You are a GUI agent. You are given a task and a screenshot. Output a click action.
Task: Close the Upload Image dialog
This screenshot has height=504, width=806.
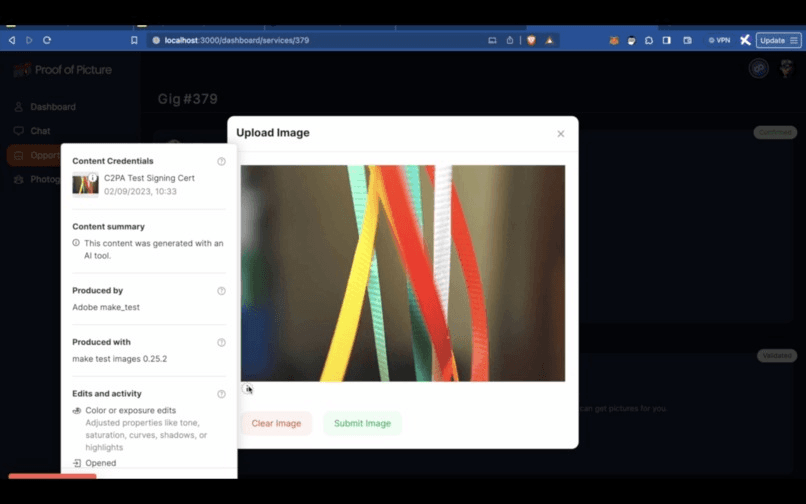560,134
